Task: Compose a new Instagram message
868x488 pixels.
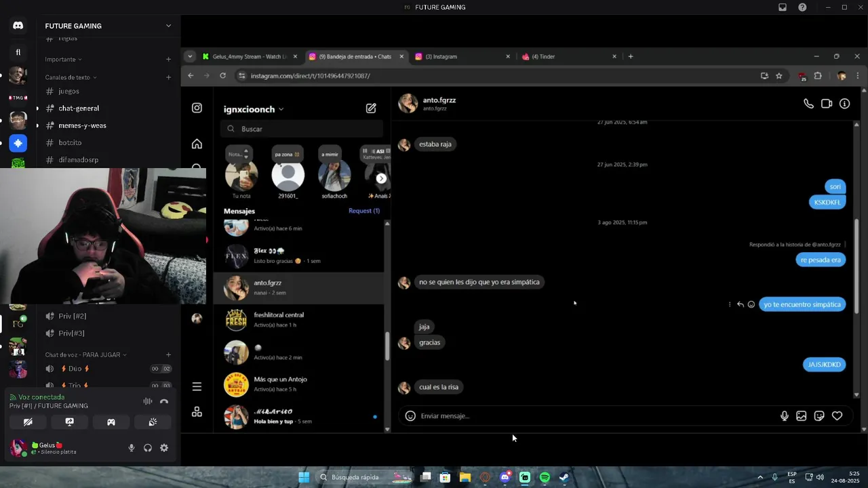Action: 371,108
